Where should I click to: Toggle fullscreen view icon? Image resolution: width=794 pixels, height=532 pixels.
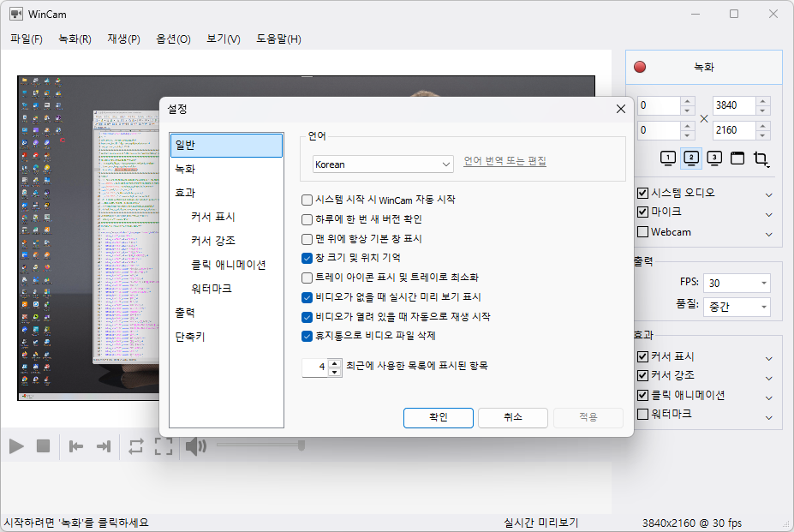pos(164,446)
